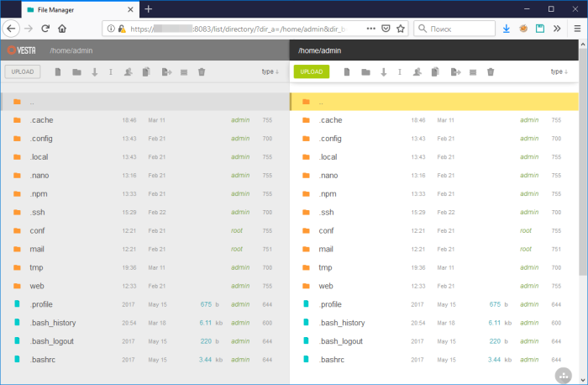This screenshot has height=385, width=588.
Task: Select the .ssh folder in right panel
Action: tap(434, 213)
